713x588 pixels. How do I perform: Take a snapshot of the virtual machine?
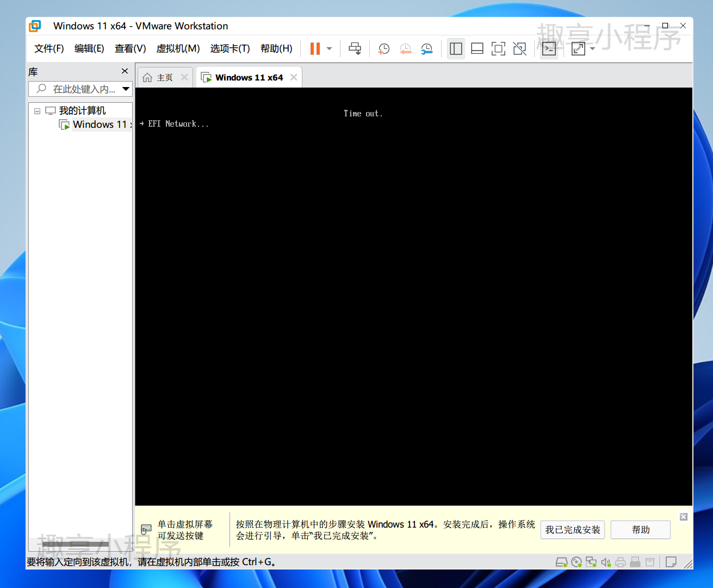(384, 49)
